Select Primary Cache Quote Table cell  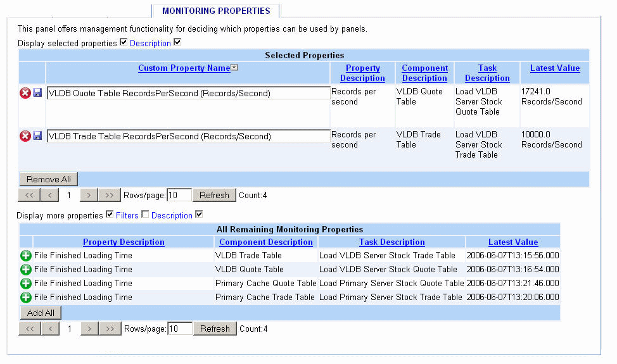(x=265, y=283)
